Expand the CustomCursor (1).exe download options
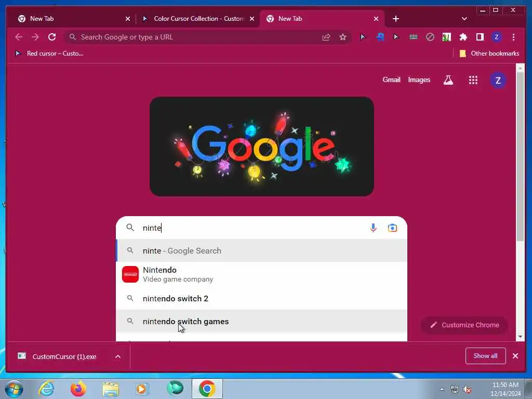 118,356
